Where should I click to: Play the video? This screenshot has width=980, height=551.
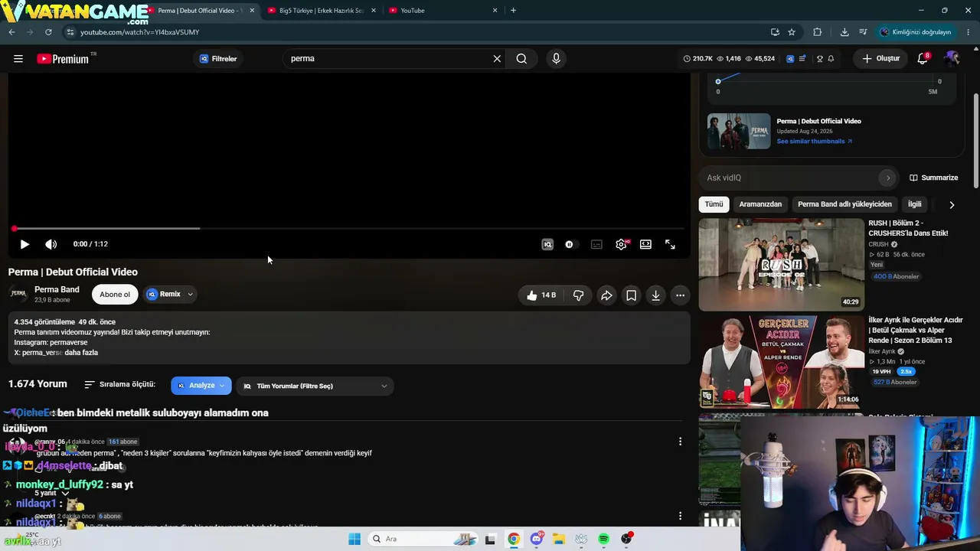(24, 244)
